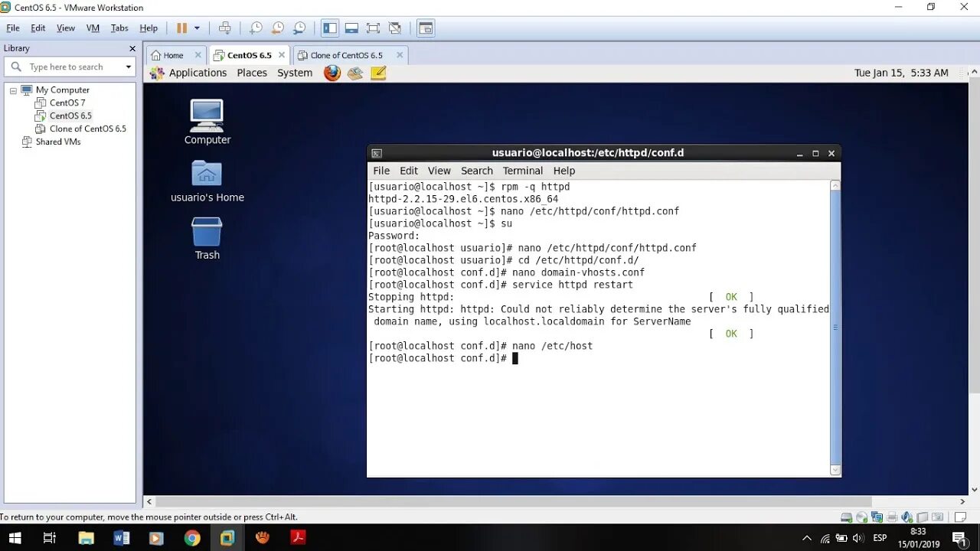The image size is (980, 551).
Task: Click the VMware CD/DVD status icon
Action: 862,517
